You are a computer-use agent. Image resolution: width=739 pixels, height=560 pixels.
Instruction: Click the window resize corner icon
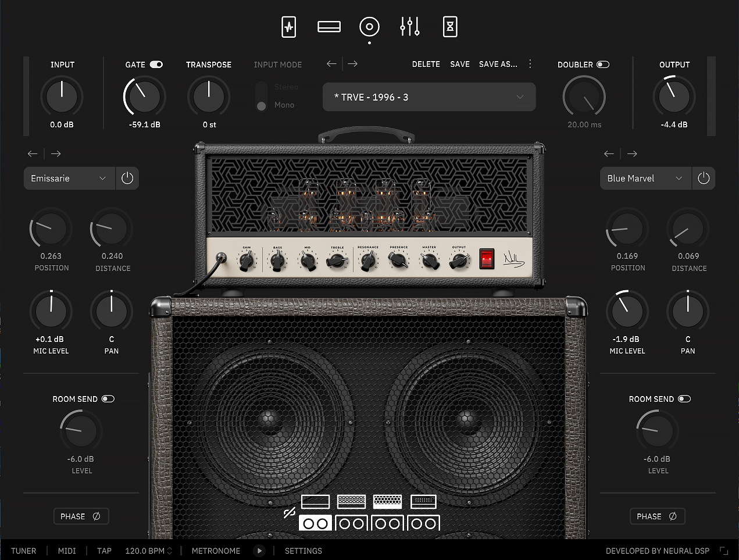tap(724, 551)
